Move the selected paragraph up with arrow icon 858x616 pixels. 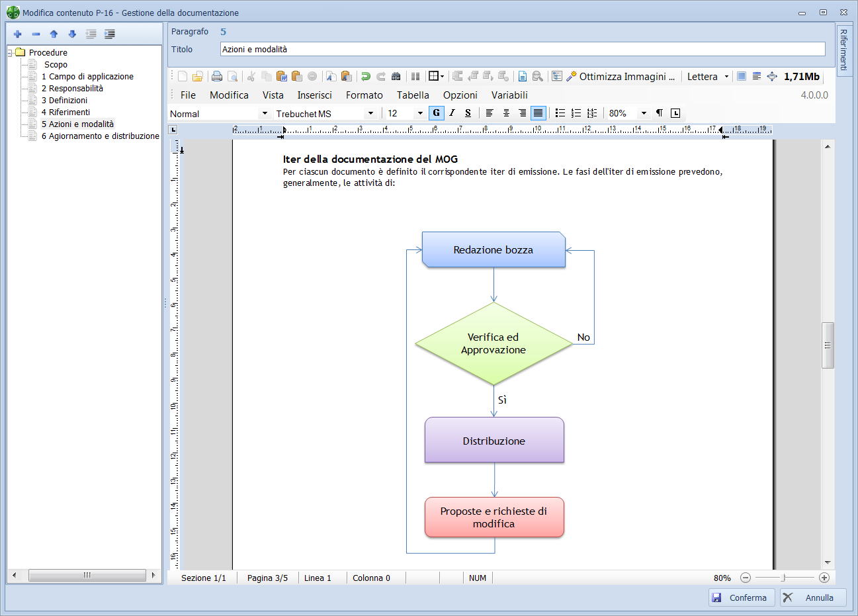54,34
